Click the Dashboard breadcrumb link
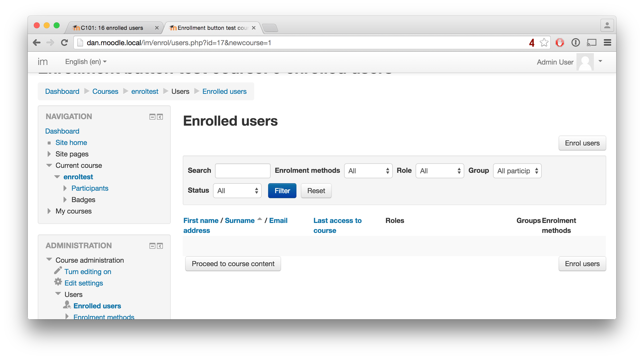This screenshot has width=644, height=359. [x=62, y=92]
